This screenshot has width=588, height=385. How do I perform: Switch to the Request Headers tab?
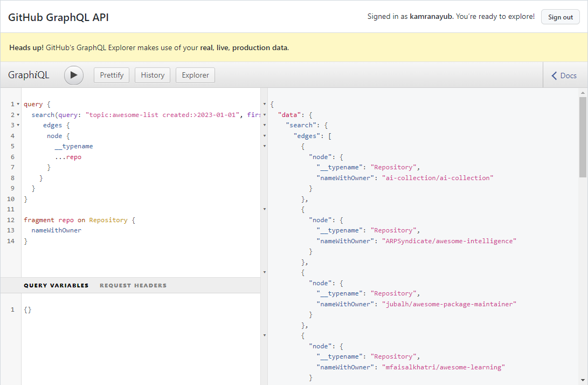pyautogui.click(x=133, y=286)
